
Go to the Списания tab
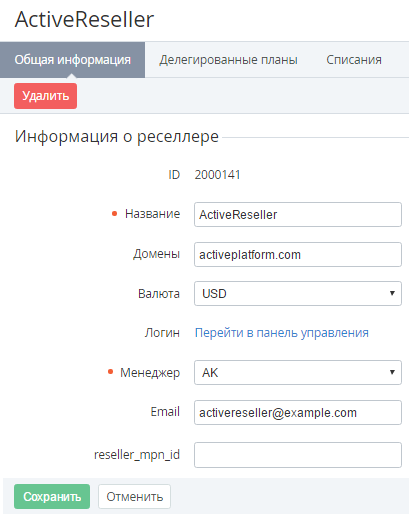[x=354, y=60]
